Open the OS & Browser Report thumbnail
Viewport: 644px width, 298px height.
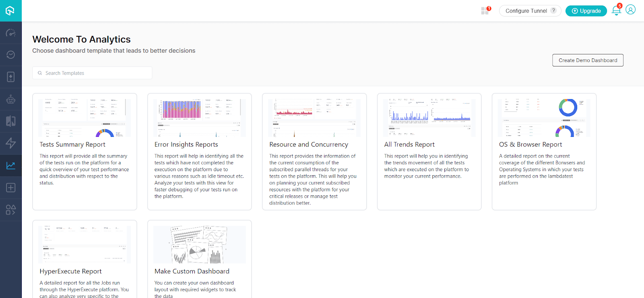coord(544,118)
